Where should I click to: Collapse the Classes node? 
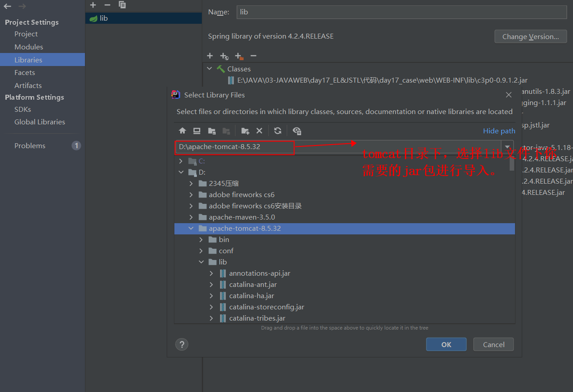[x=209, y=69]
